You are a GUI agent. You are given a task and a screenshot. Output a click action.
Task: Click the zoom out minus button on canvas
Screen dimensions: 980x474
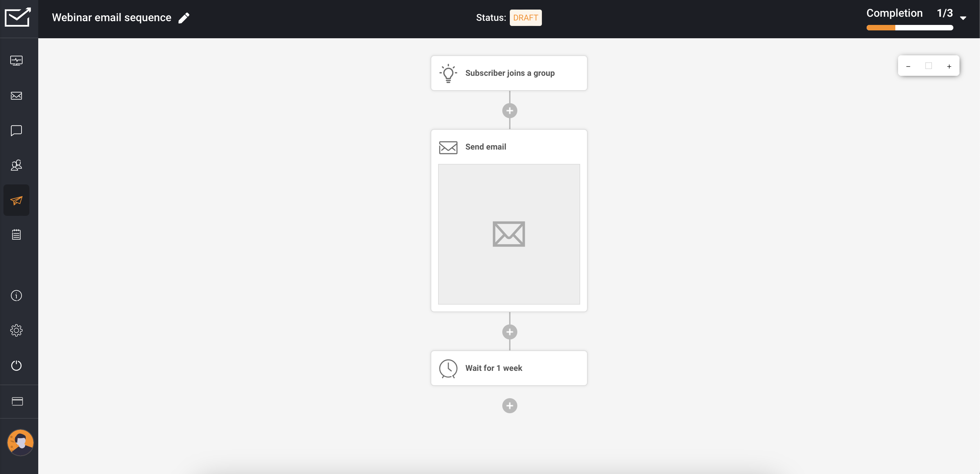click(x=908, y=66)
